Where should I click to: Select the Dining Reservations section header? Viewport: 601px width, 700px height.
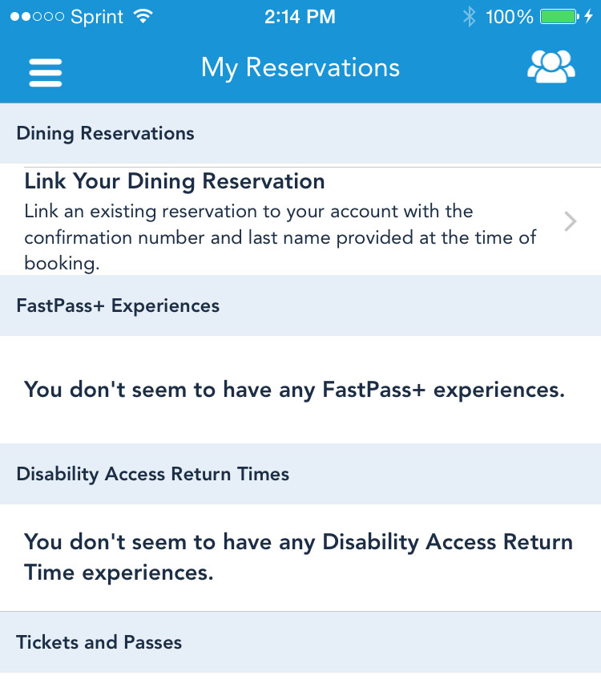pyautogui.click(x=105, y=133)
